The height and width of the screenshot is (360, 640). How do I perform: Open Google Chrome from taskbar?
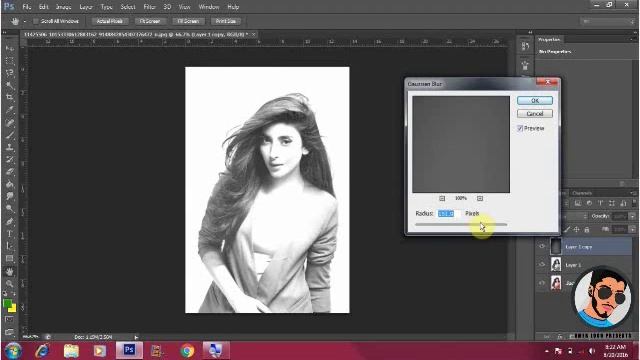[x=187, y=351]
